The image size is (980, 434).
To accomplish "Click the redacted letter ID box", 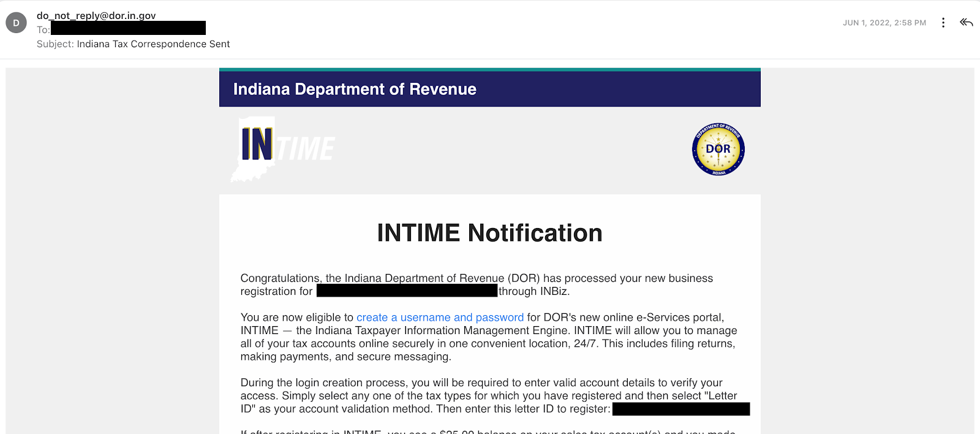I will click(680, 409).
